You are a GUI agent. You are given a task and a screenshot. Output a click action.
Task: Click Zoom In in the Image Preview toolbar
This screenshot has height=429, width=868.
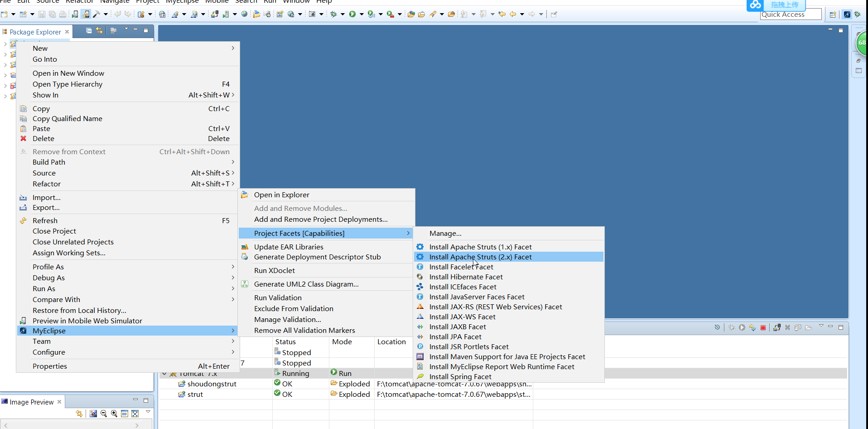click(114, 414)
